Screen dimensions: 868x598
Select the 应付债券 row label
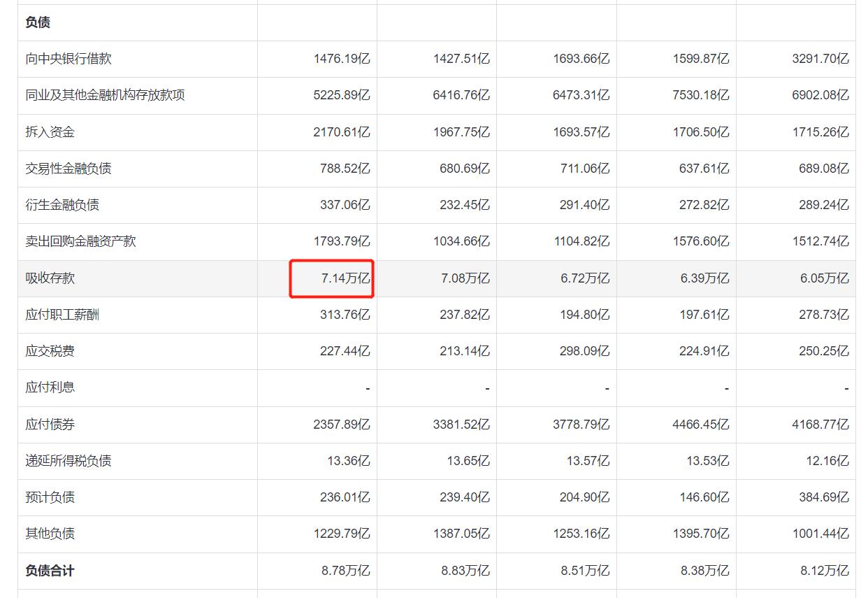tap(50, 425)
